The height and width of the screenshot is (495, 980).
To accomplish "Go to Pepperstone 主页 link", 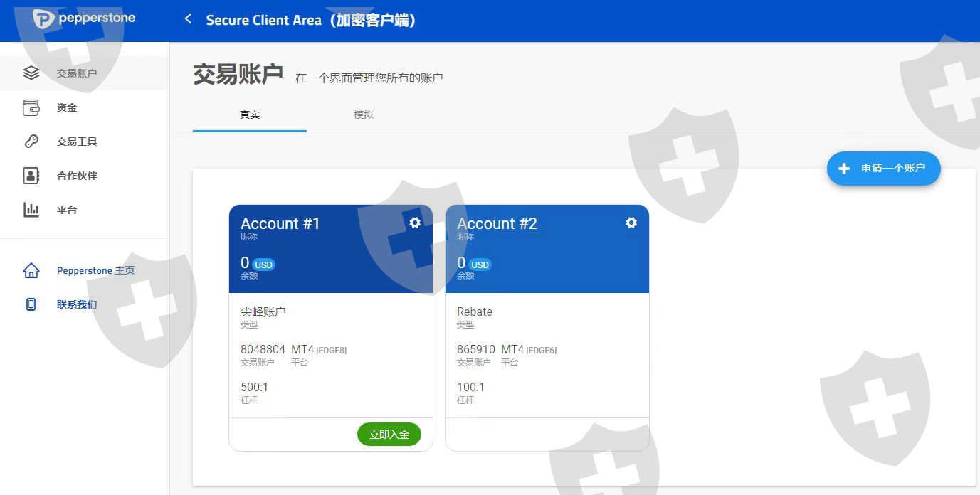I will click(x=95, y=270).
